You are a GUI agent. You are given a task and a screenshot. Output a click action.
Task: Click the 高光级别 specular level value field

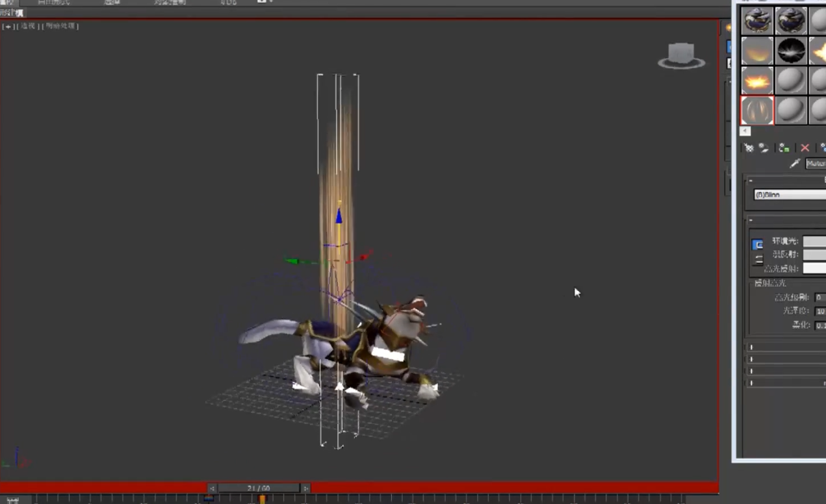[820, 297]
